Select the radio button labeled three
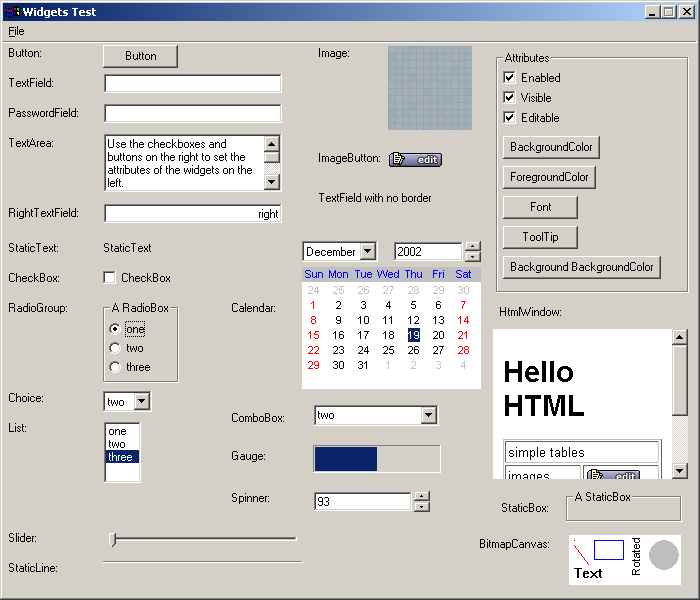Screen dimensions: 700x600 tap(116, 367)
